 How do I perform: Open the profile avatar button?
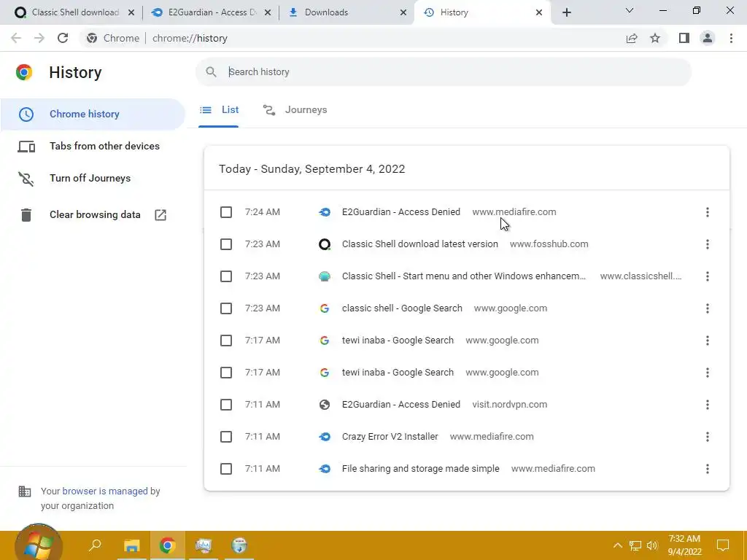(x=708, y=38)
